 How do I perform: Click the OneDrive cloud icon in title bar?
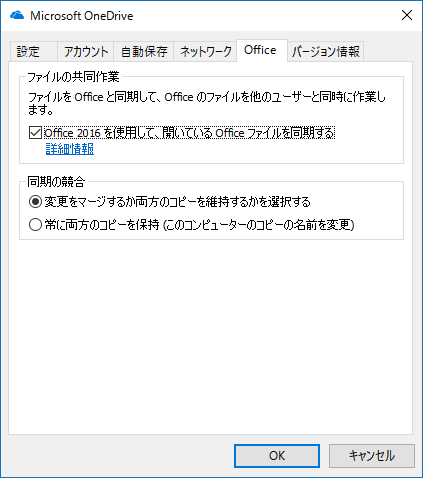click(x=17, y=15)
